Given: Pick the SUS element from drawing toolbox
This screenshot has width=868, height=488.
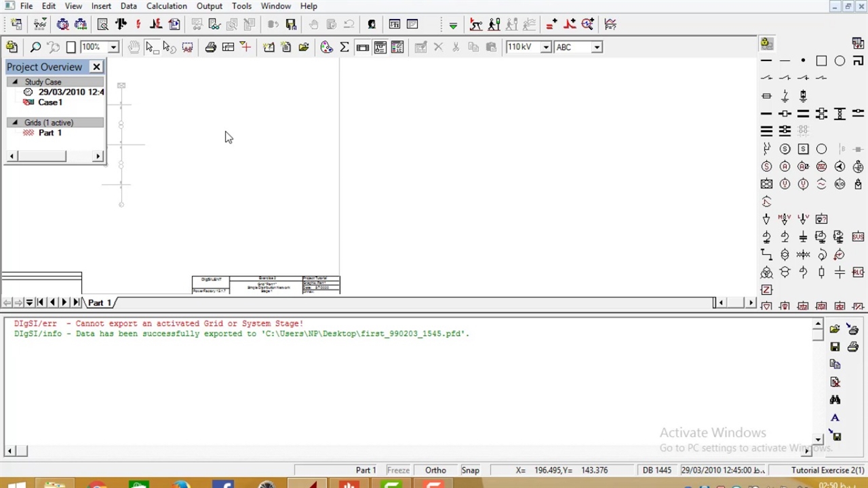Looking at the screenshot, I should point(858,237).
